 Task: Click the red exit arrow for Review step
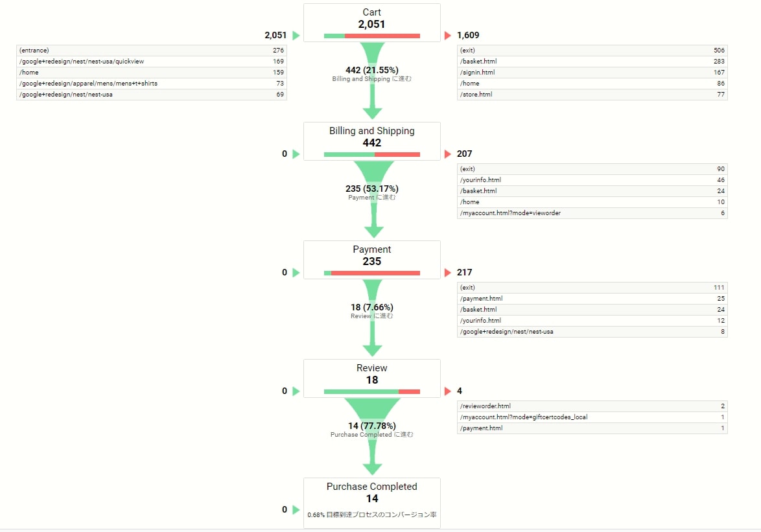(x=447, y=391)
